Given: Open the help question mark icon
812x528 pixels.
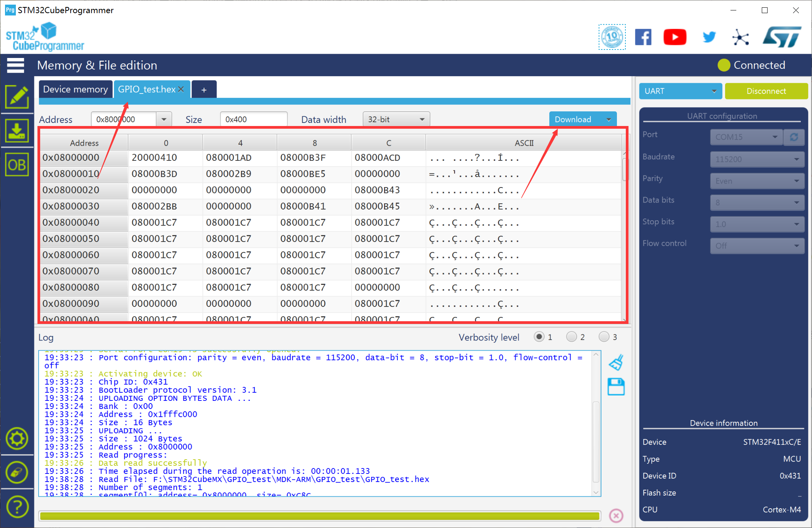Looking at the screenshot, I should [x=17, y=506].
